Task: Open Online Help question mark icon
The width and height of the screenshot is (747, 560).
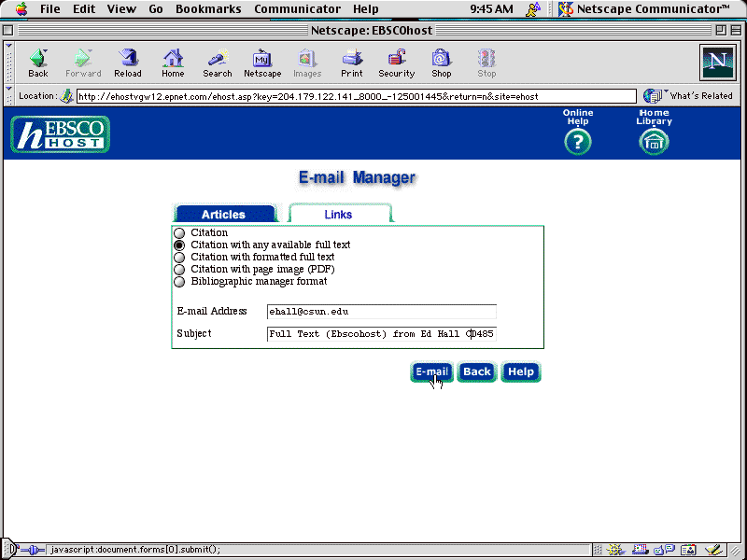Action: (578, 142)
